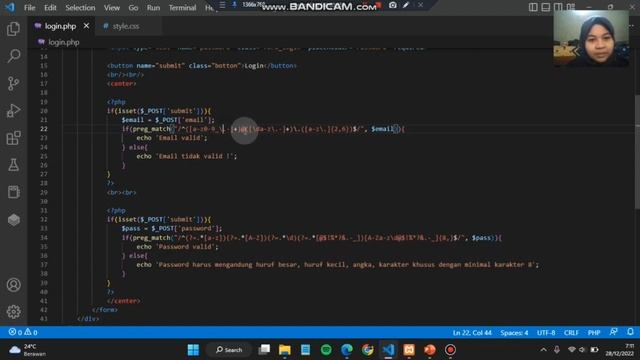
Task: Open File Explorer from the taskbar
Action: [x=285, y=350]
